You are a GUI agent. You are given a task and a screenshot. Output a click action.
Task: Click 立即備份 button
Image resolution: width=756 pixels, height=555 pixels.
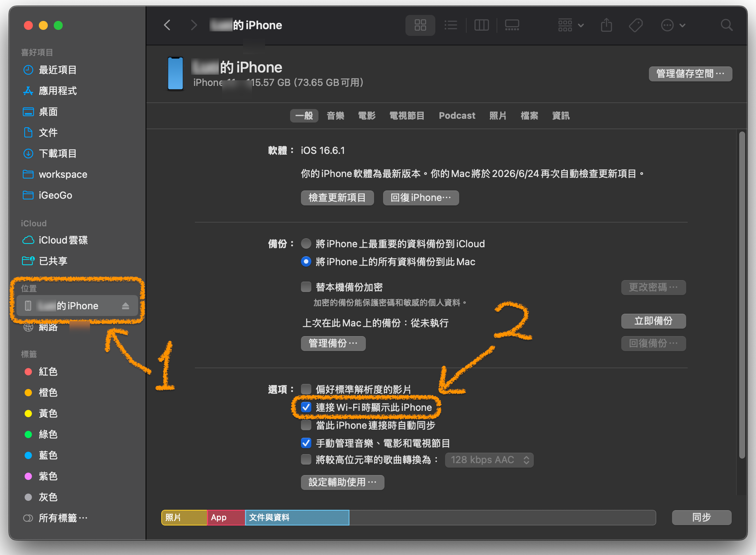(x=653, y=321)
